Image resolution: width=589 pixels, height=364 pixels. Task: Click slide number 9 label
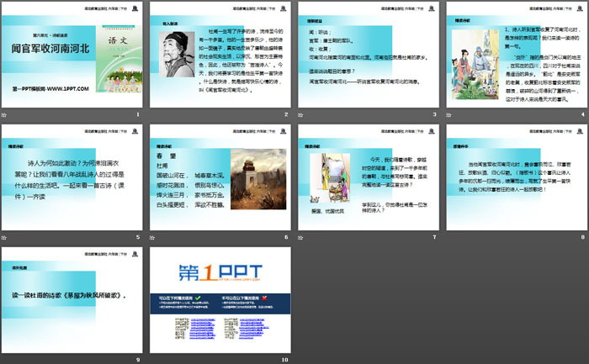[x=138, y=360]
